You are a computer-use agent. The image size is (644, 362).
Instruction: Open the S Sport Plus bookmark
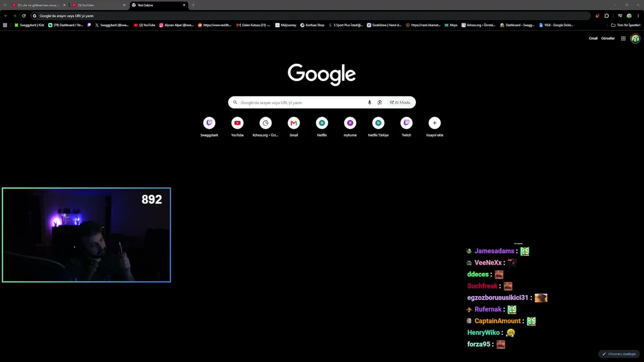point(346,25)
